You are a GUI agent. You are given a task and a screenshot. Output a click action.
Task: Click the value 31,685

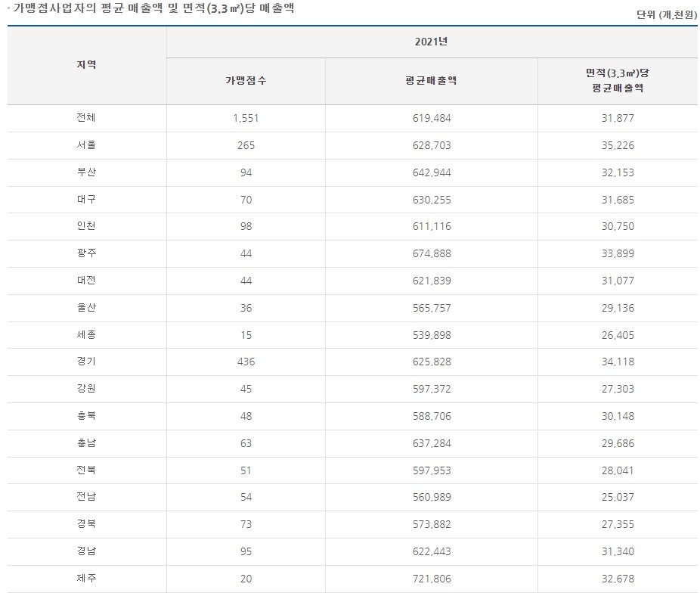pos(618,200)
